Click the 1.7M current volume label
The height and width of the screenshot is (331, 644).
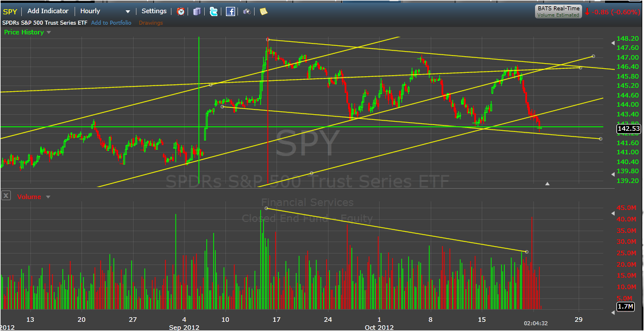626,306
